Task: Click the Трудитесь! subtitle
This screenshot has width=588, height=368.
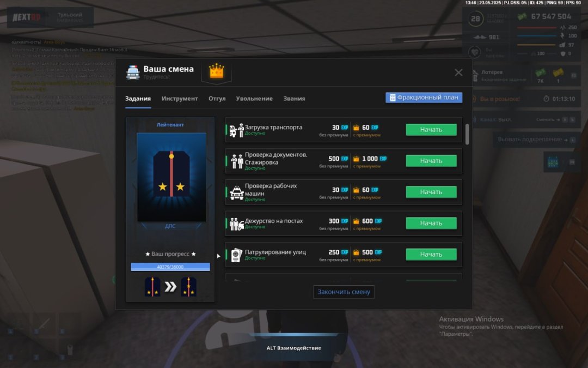Action: (x=156, y=77)
